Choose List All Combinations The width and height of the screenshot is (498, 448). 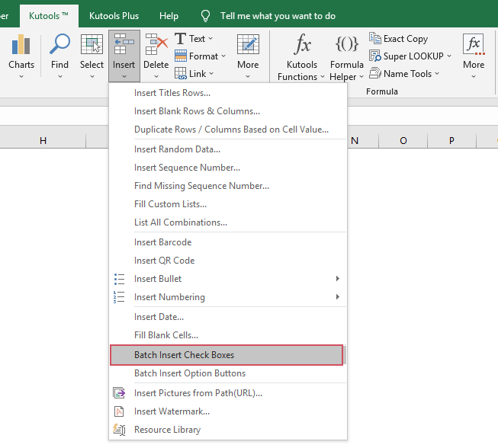click(x=228, y=222)
